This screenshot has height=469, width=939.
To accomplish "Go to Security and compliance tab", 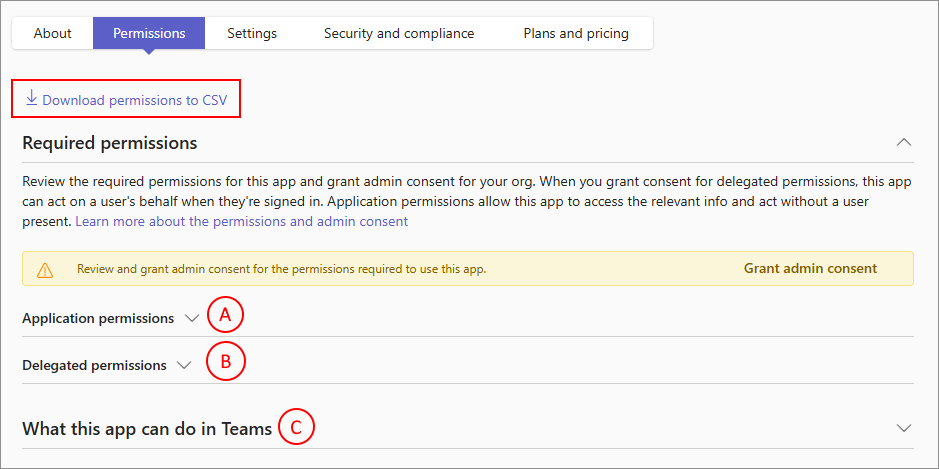I will [399, 33].
